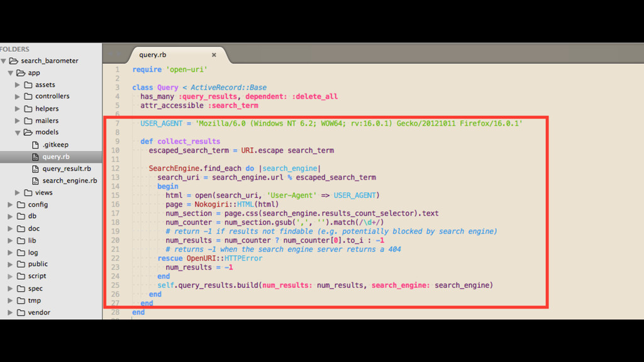
Task: Click the script folder icon
Action: pyautogui.click(x=21, y=277)
